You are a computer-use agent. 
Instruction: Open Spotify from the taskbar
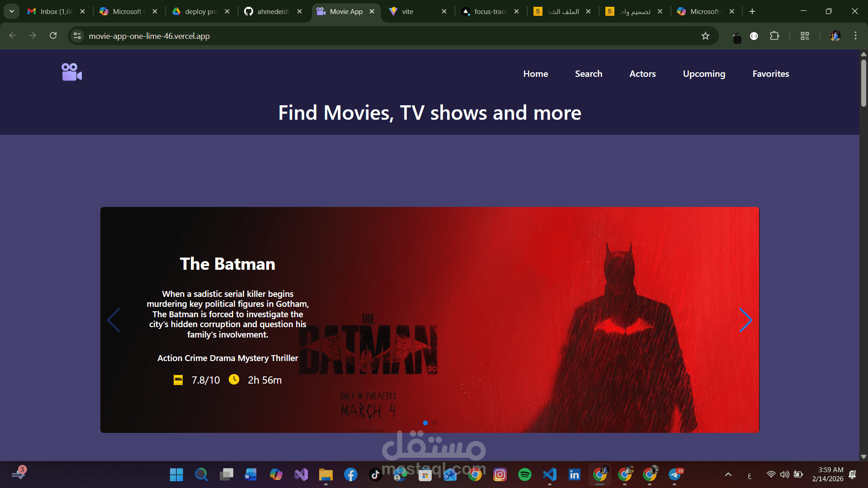[524, 474]
